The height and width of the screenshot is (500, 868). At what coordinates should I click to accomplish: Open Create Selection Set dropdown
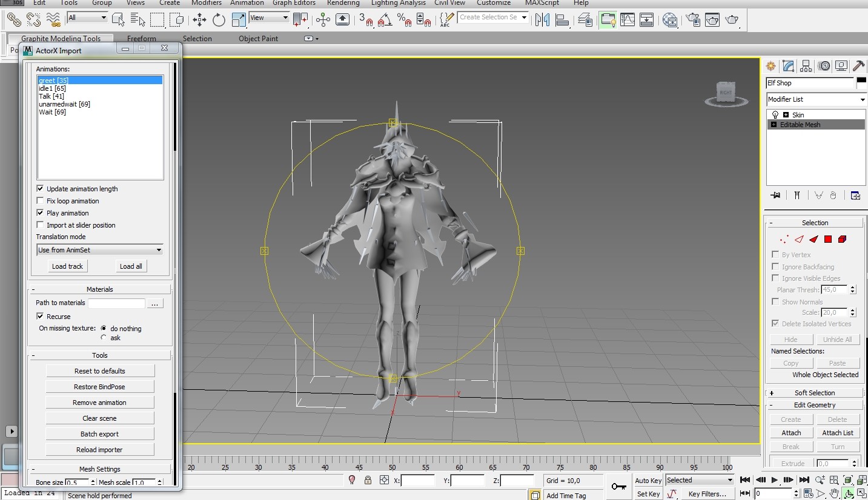pos(493,18)
